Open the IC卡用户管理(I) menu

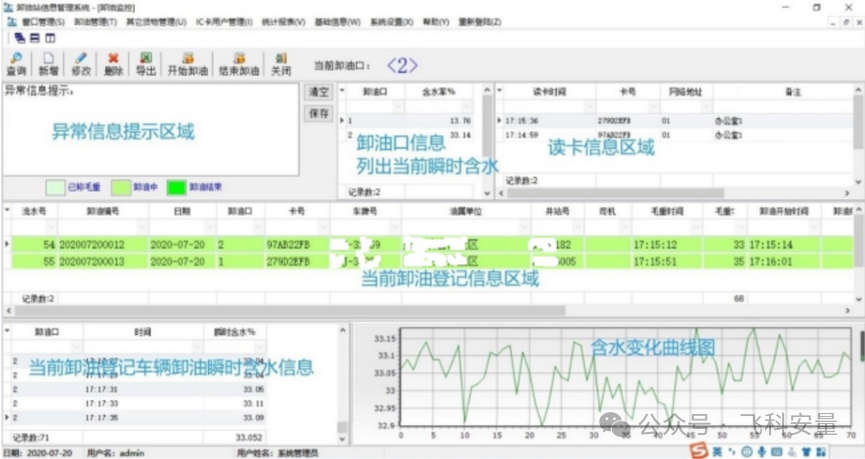coord(224,22)
